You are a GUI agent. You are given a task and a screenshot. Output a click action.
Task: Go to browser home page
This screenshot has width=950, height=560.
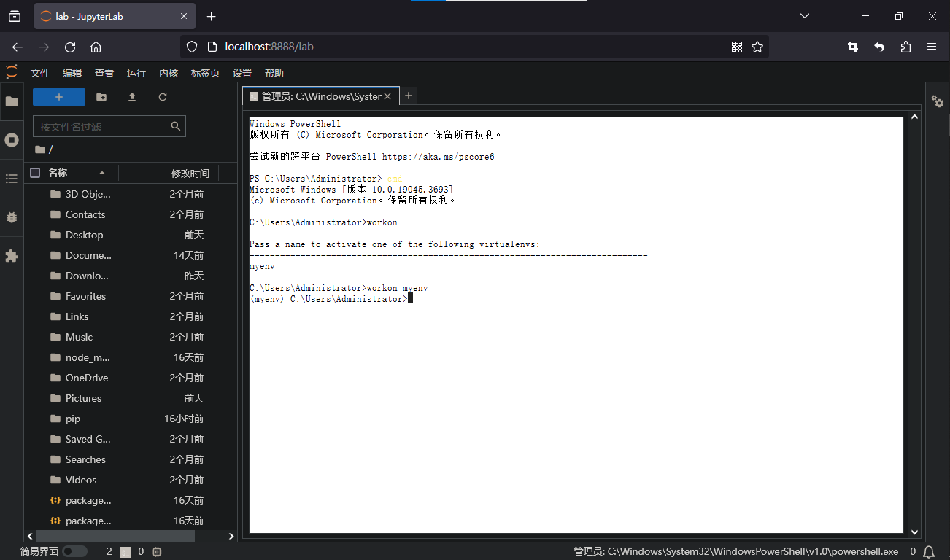click(x=96, y=47)
